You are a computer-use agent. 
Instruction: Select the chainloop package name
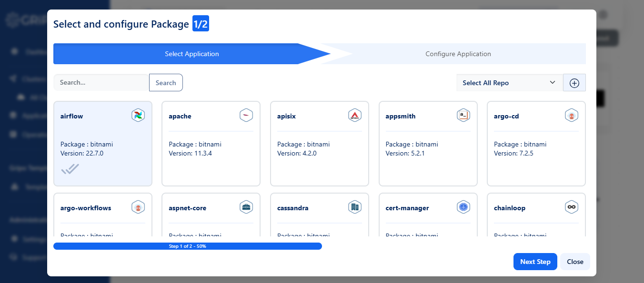(x=510, y=208)
